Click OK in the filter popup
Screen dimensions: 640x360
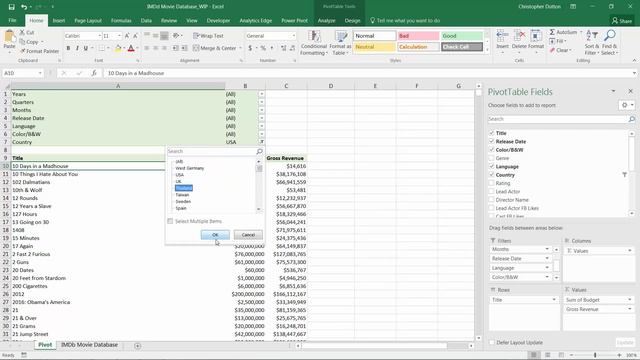click(215, 235)
